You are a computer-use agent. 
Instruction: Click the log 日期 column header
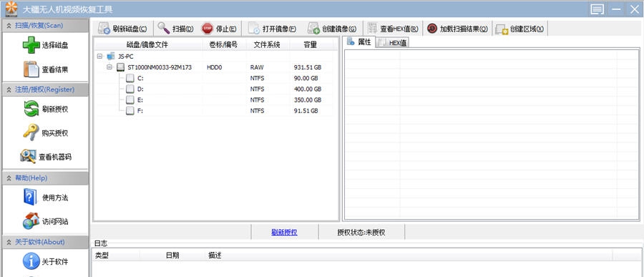tap(172, 256)
